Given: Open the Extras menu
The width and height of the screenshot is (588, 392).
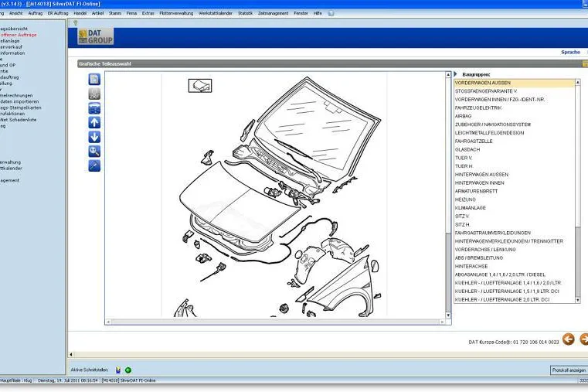Looking at the screenshot, I should point(148,13).
